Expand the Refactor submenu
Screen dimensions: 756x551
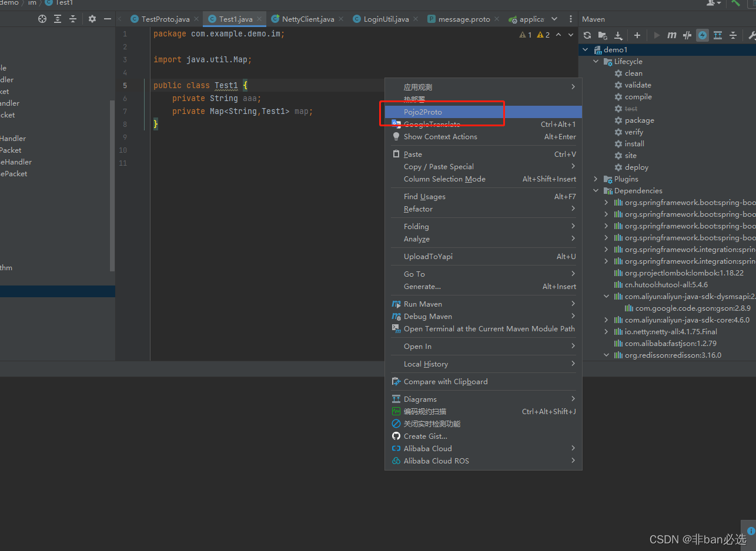pyautogui.click(x=418, y=209)
